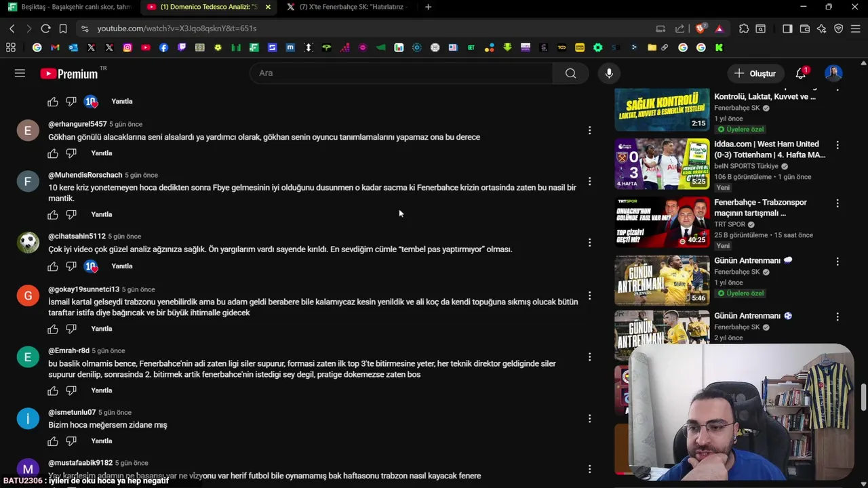Open the YouTube guide hamburger menu
Viewport: 868px width, 488px height.
[20, 73]
